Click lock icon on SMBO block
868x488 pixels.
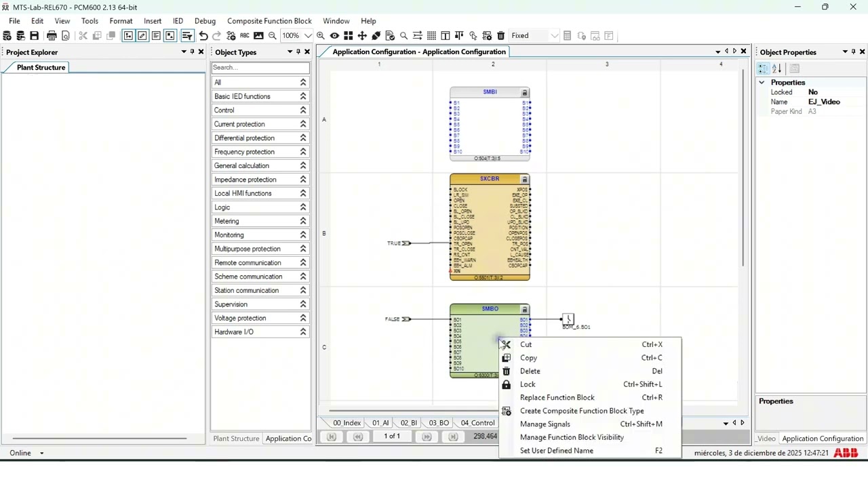pos(524,310)
